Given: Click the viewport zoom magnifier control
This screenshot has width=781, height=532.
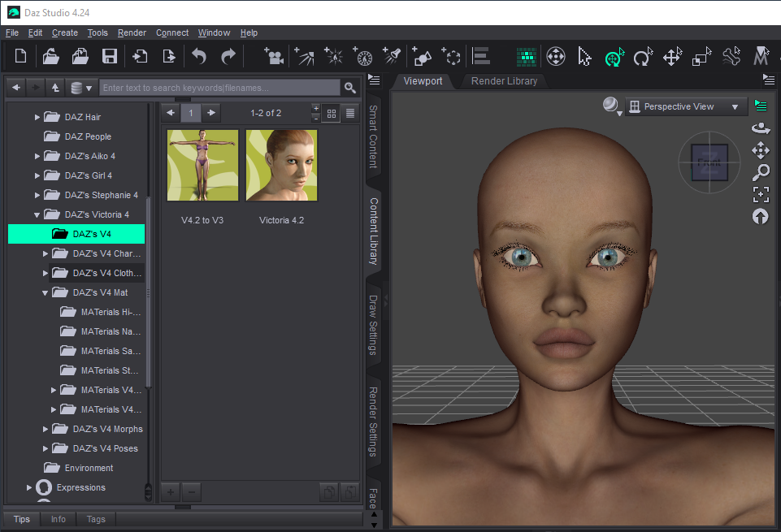Looking at the screenshot, I should coord(761,172).
